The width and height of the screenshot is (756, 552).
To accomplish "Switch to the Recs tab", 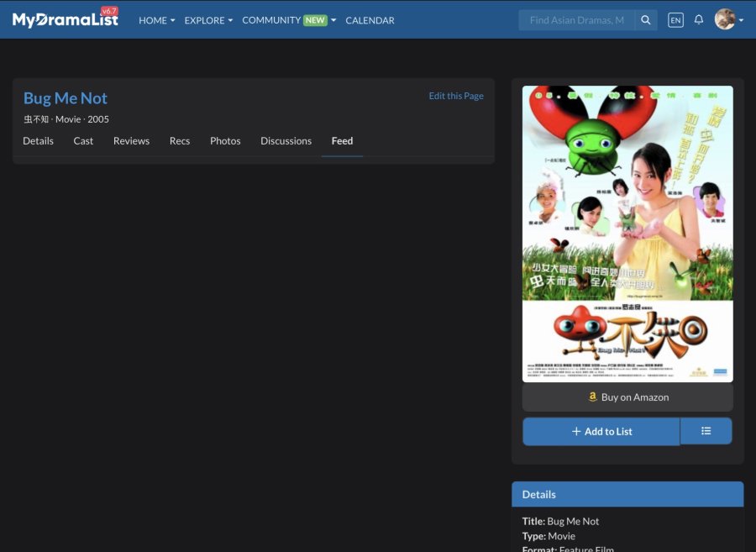I will tap(180, 141).
